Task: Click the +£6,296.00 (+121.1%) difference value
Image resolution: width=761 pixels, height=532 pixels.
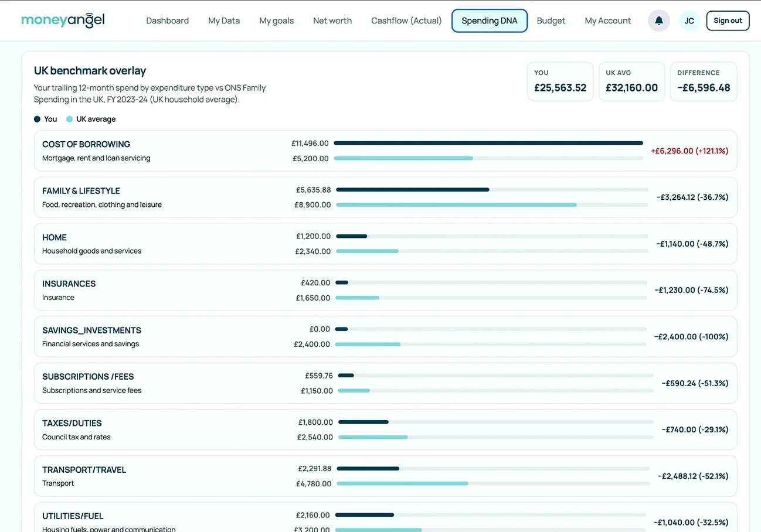Action: click(689, 151)
